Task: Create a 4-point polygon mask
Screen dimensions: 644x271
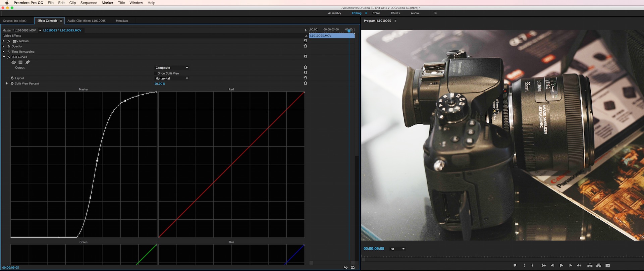Action: click(x=20, y=62)
